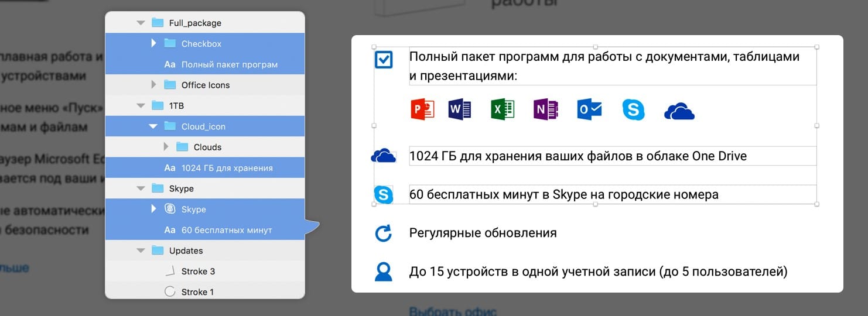Click the 1024 ГБ для хранения text on the canvas

(578, 156)
